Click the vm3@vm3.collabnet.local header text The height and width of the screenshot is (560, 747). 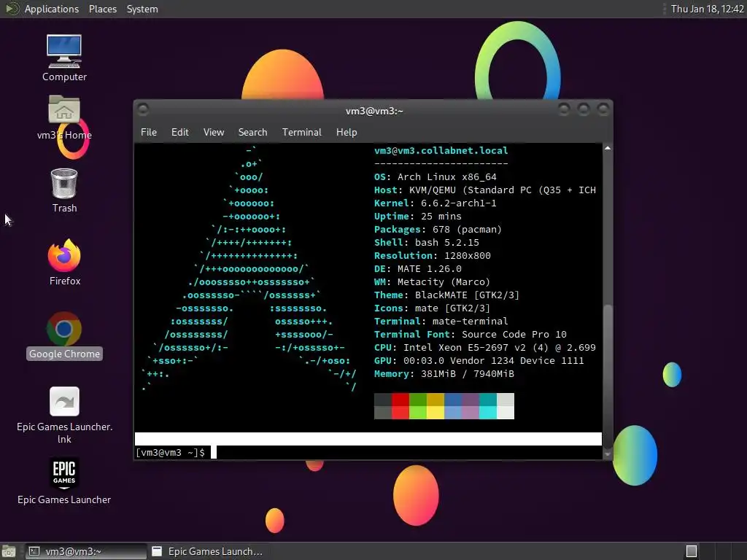pos(441,150)
